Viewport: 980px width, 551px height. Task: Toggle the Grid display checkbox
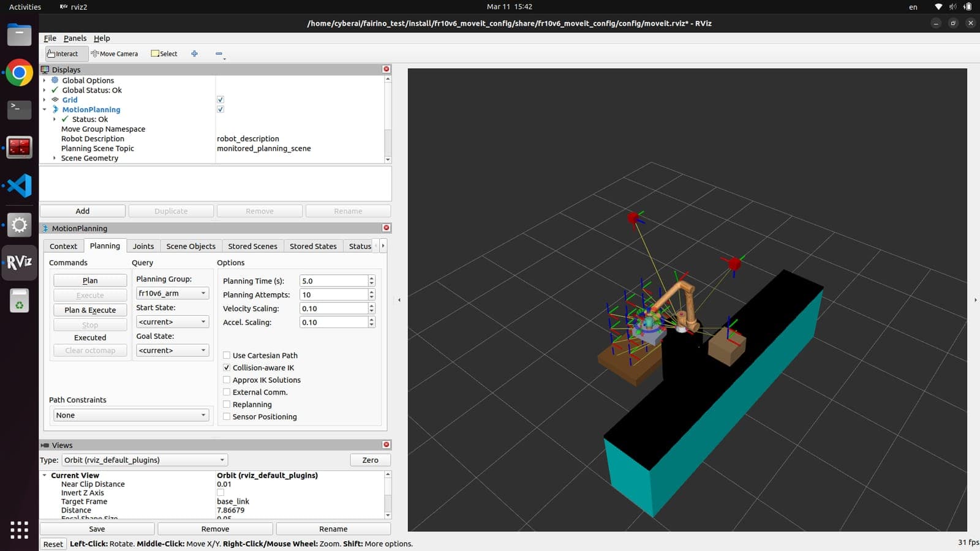tap(221, 100)
